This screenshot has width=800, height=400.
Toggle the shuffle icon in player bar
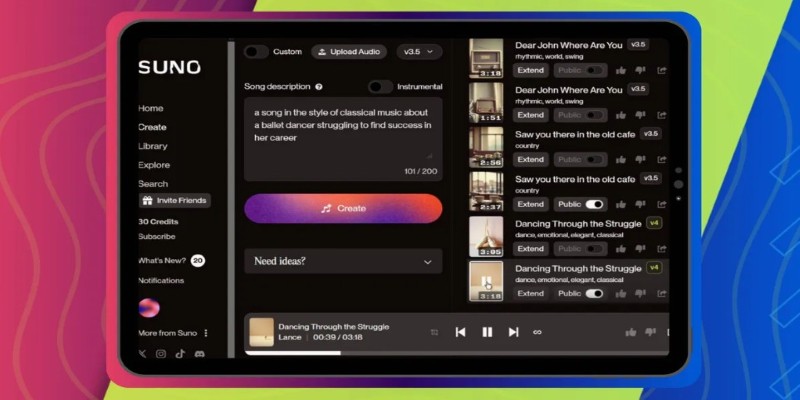pos(434,332)
